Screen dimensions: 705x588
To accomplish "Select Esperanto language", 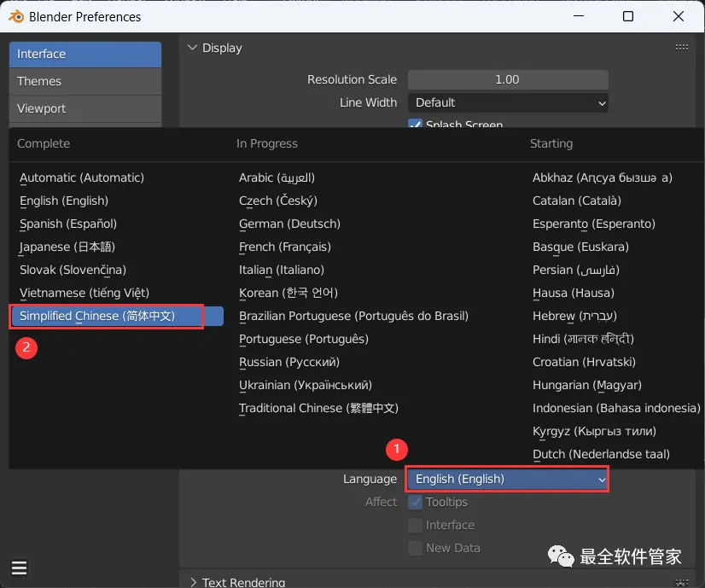I will (594, 224).
